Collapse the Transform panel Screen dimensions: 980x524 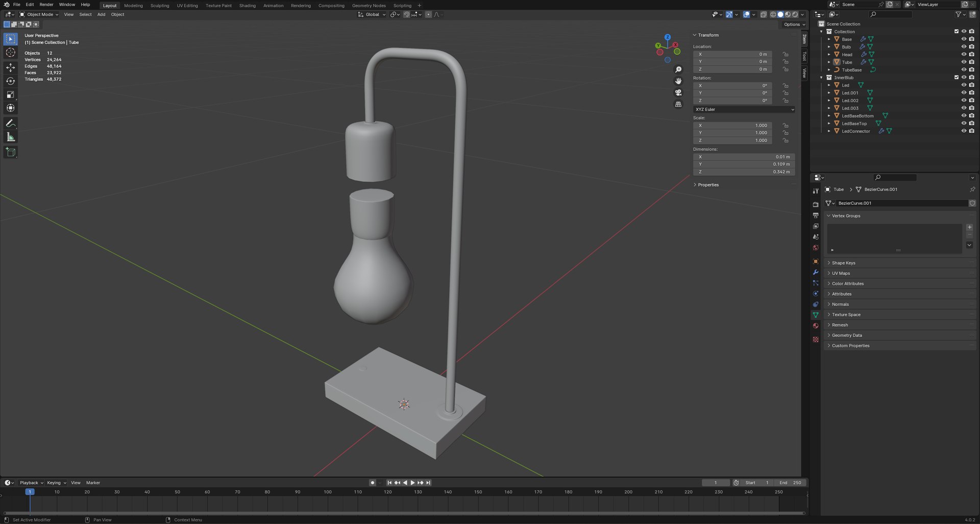coord(708,35)
